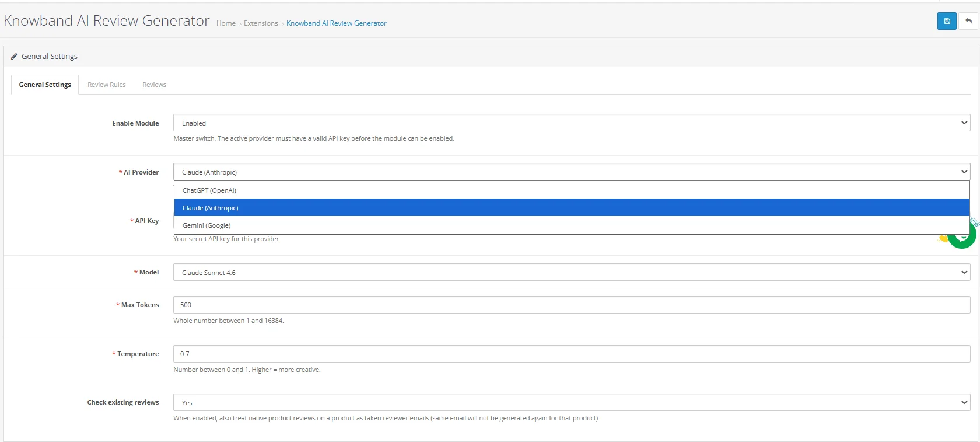Click the blue Save icon button
This screenshot has height=442, width=980.
947,21
